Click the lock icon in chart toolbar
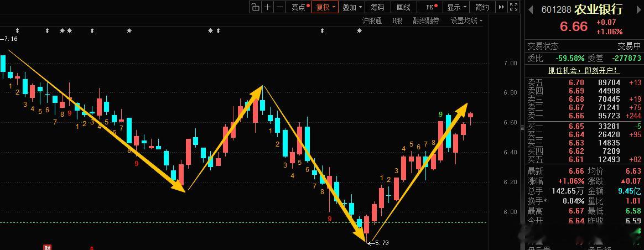This screenshot has width=644, height=250. (256, 7)
